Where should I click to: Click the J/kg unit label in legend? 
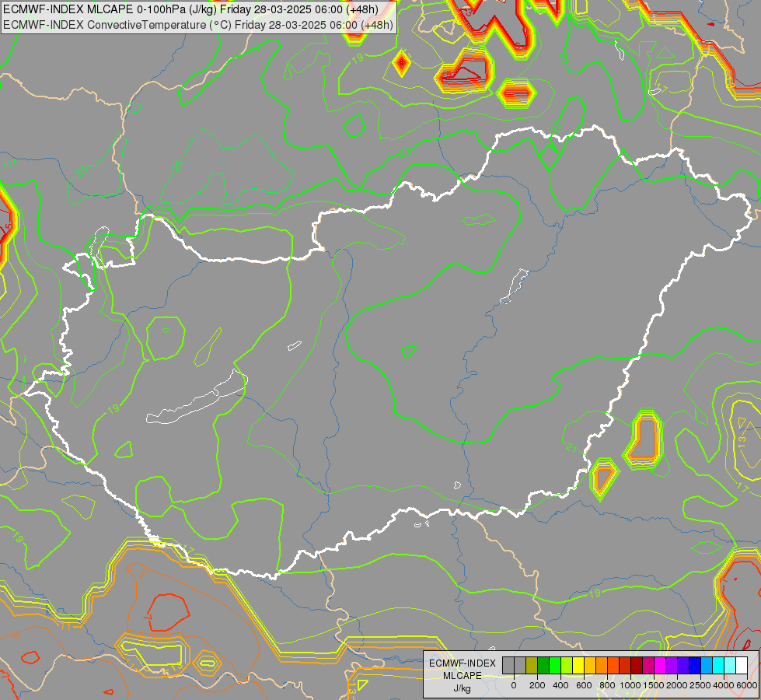click(462, 689)
